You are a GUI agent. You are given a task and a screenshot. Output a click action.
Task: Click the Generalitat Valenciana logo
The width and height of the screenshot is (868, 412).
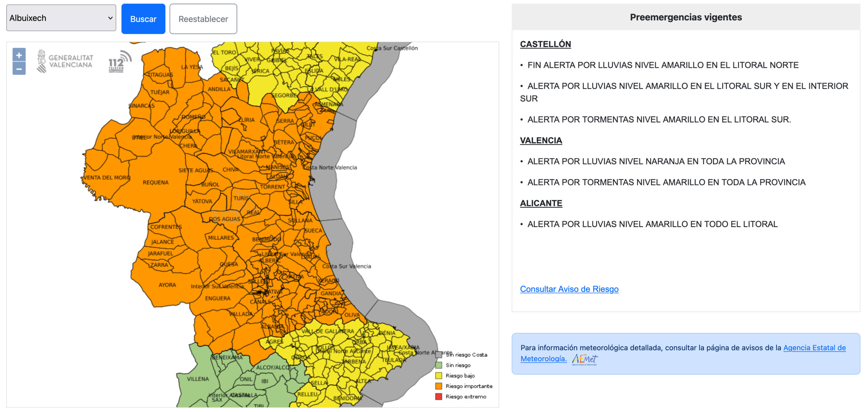[65, 61]
